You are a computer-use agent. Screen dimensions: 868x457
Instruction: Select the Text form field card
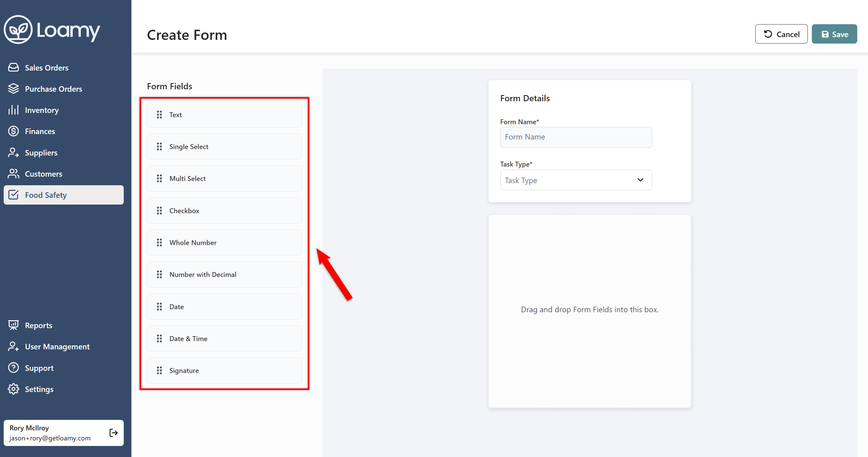[224, 115]
